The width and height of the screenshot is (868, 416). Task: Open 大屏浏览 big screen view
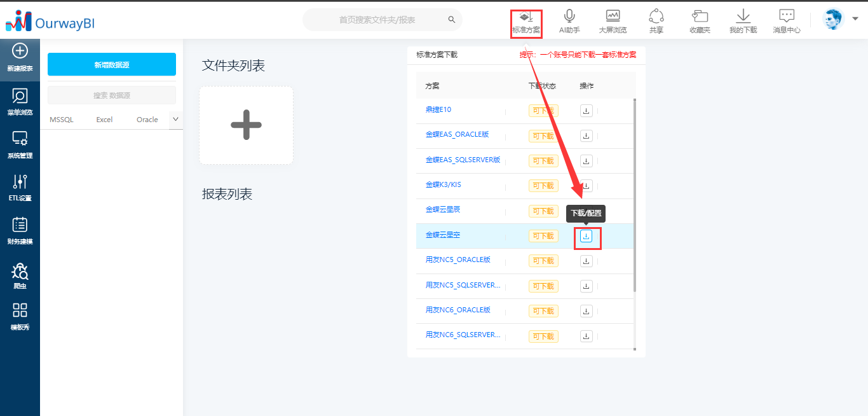click(x=613, y=22)
